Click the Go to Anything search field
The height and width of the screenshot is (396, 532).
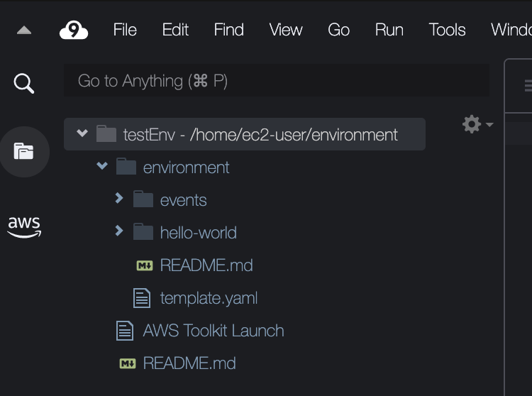pos(277,81)
